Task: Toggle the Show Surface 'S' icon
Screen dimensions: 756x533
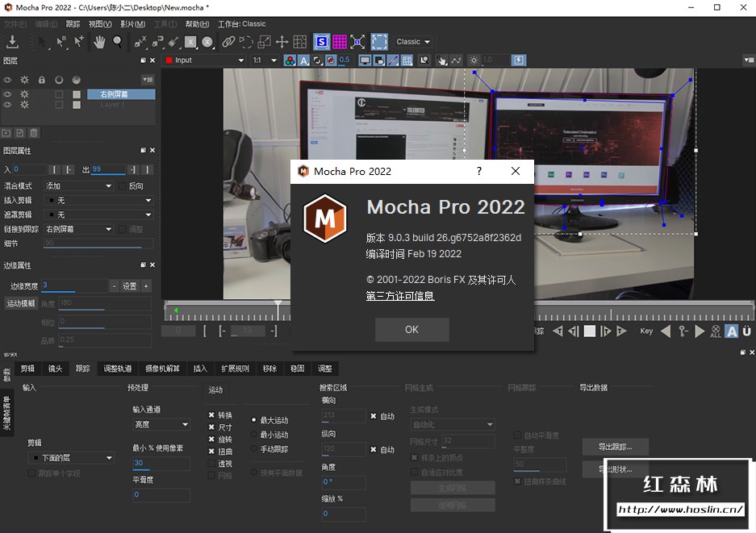Action: (321, 42)
